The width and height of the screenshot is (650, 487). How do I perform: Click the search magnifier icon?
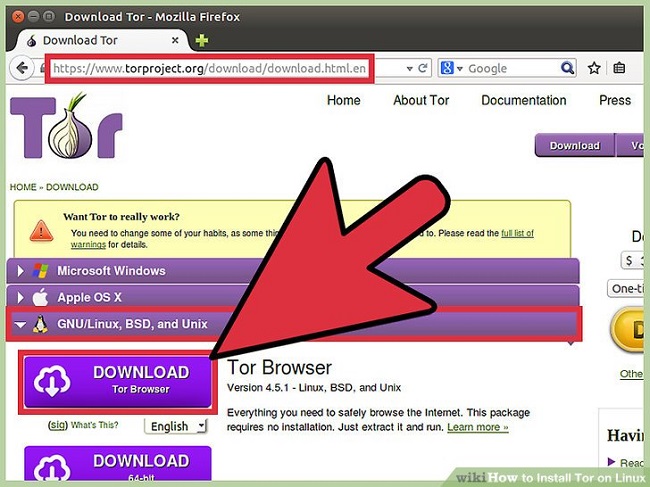tap(567, 68)
